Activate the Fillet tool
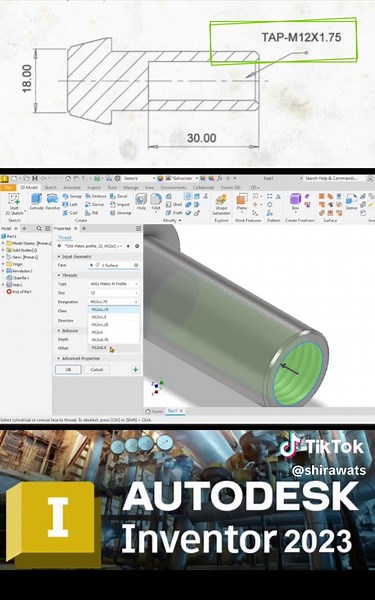This screenshot has width=375, height=600. point(155,202)
